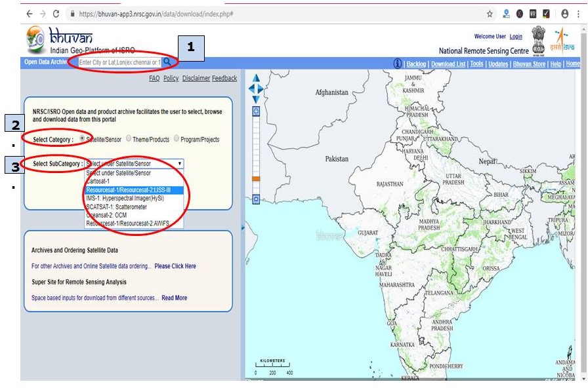Click the orange zoom slider handle
Viewport: 588px width, 390px height.
pos(256,179)
